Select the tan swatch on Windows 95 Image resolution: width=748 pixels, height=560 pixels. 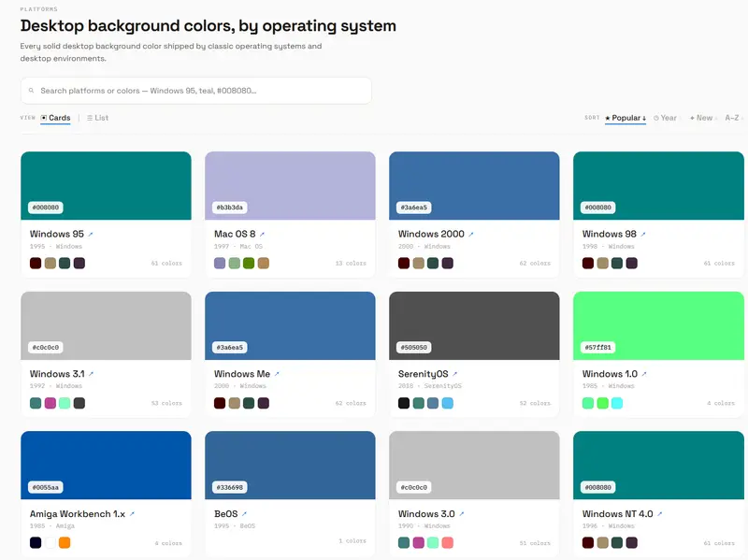click(x=50, y=264)
